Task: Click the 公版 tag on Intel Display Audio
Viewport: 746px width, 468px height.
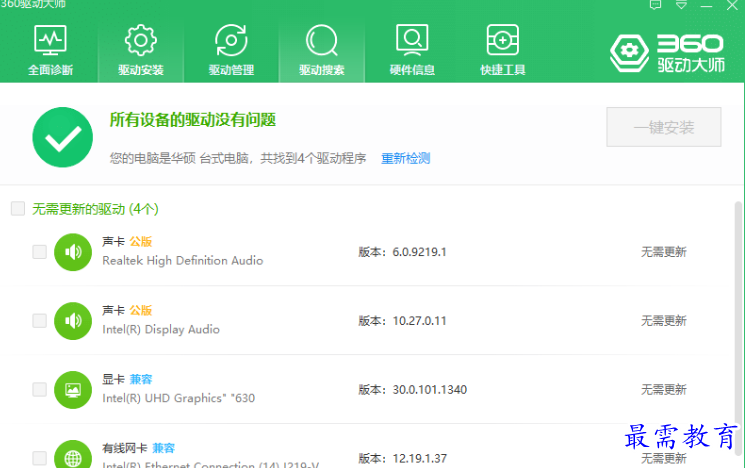Action: (x=141, y=311)
